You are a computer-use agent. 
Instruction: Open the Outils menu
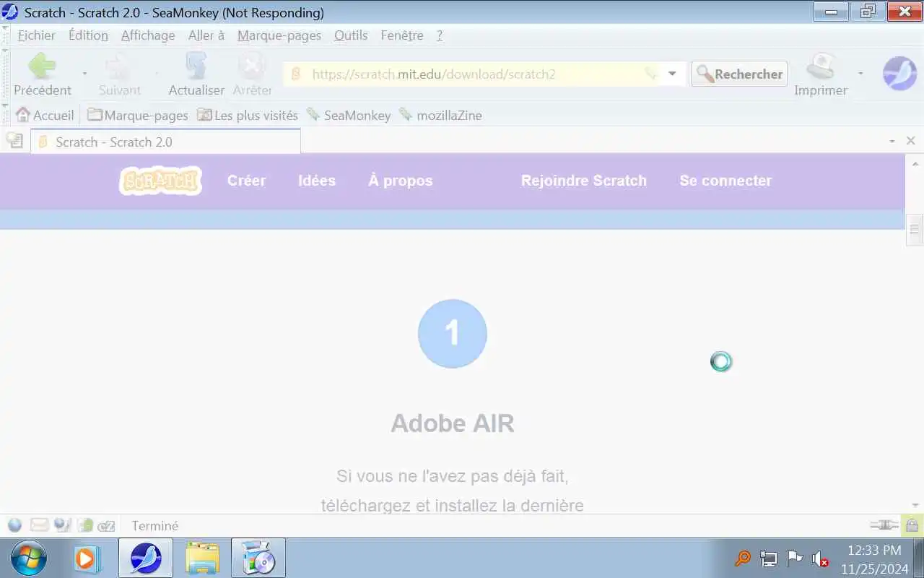[x=351, y=35]
